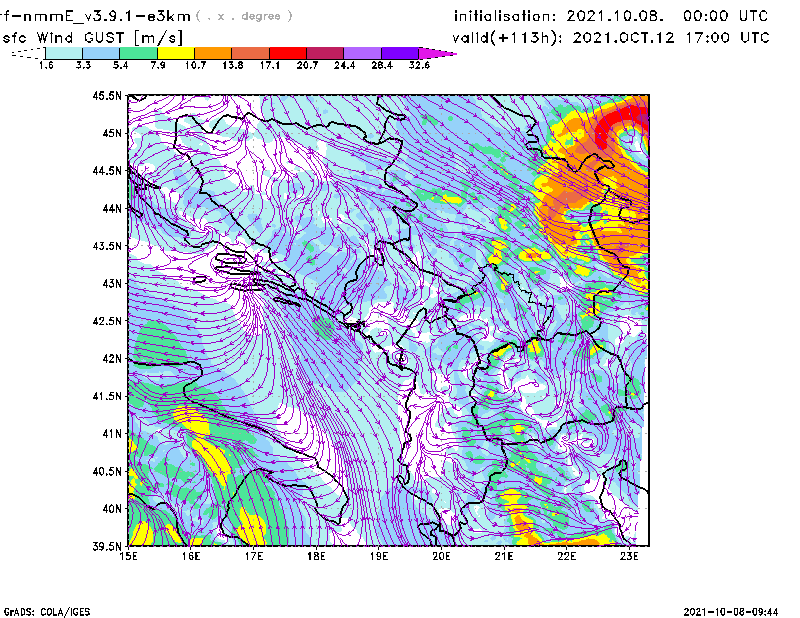Click the crimson 20.7–24.4 legend swatch
This screenshot has height=618, width=800.
pyautogui.click(x=325, y=53)
